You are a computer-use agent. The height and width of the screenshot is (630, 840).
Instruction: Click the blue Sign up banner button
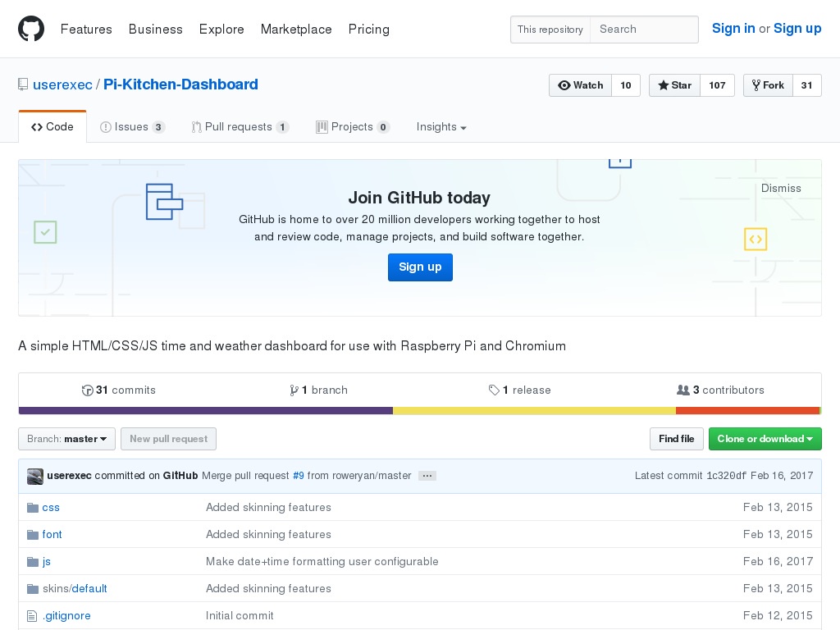coord(420,267)
